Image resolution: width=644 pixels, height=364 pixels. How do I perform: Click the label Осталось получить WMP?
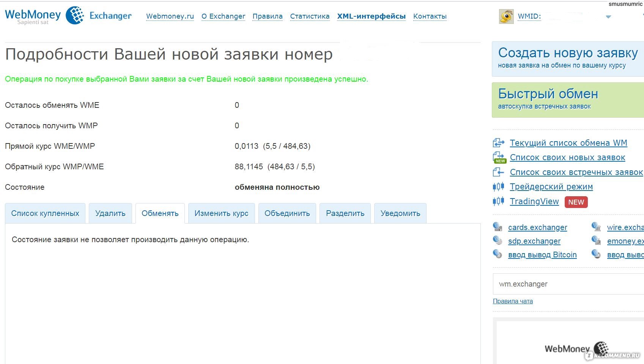point(51,126)
